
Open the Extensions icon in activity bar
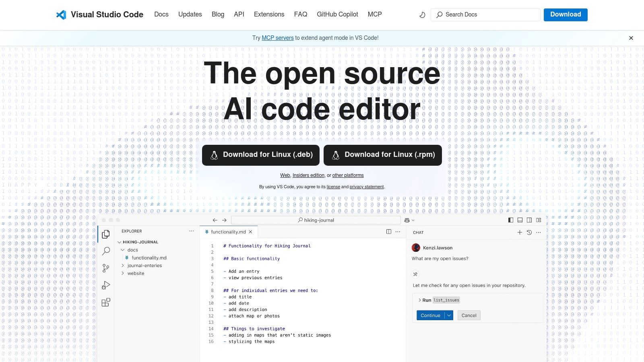click(x=106, y=302)
